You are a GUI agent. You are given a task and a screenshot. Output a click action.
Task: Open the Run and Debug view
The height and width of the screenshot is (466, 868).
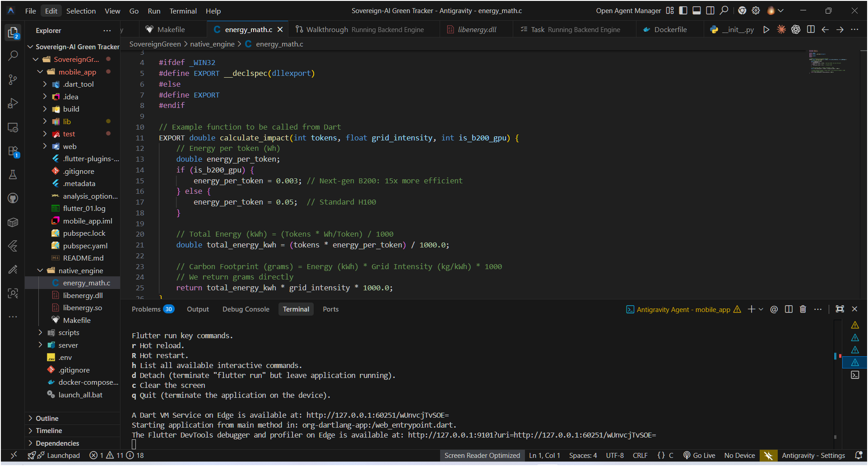[13, 103]
